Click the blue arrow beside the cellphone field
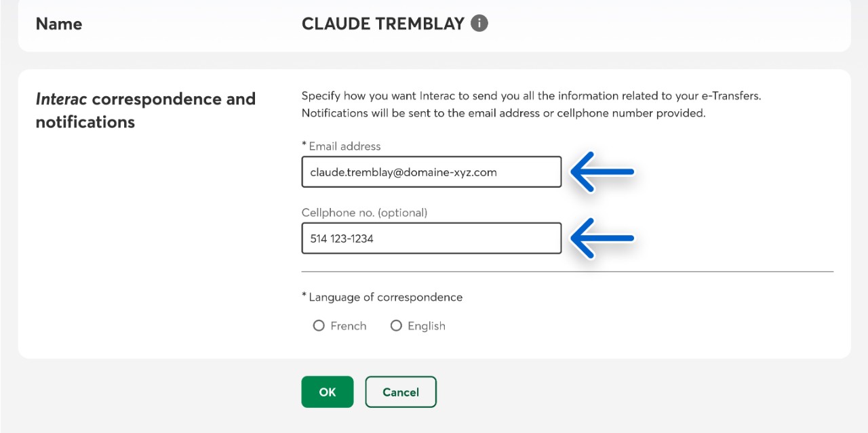Viewport: 868px width, 433px height. [602, 238]
